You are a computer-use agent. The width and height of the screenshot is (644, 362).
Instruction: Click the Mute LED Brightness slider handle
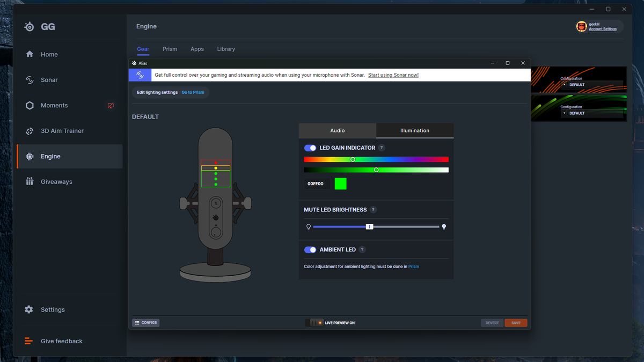click(x=369, y=227)
